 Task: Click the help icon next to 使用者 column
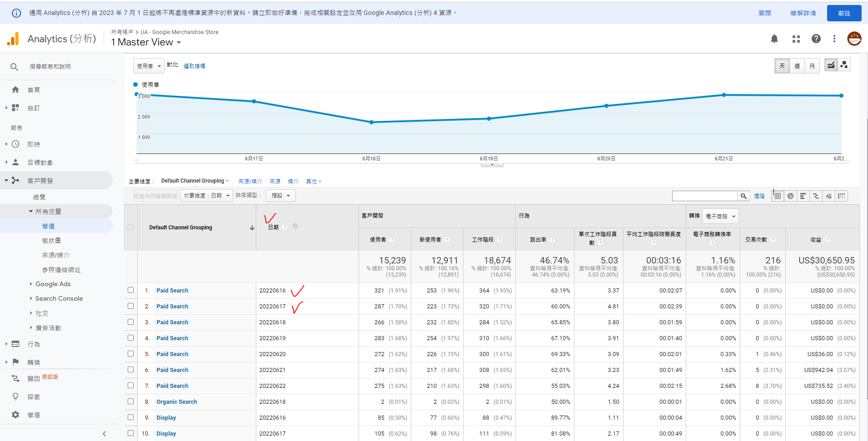392,240
